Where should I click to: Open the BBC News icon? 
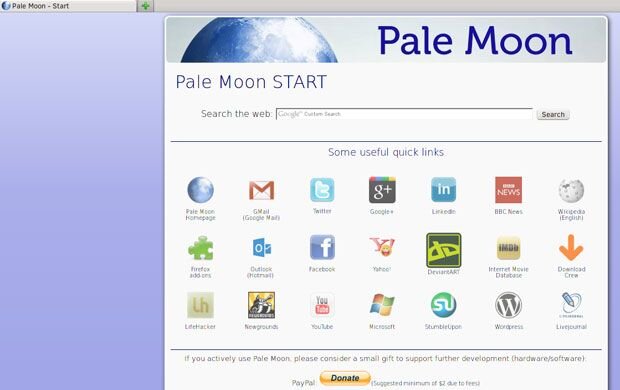(x=508, y=190)
